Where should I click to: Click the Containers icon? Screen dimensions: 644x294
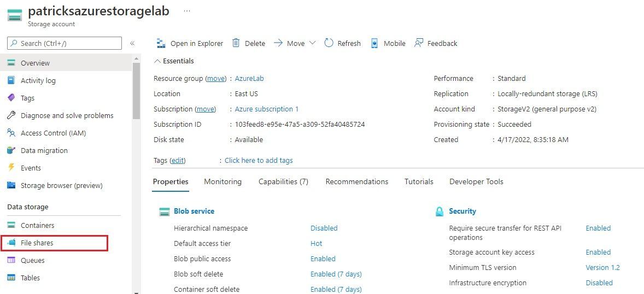coord(11,225)
